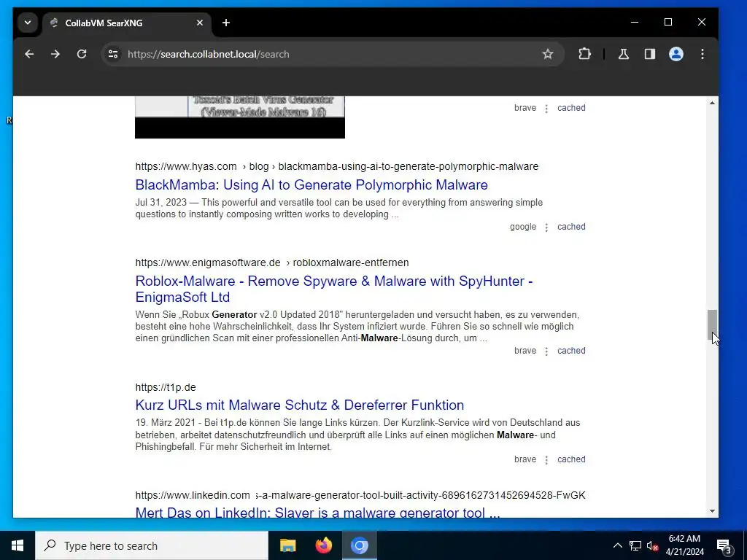The height and width of the screenshot is (560, 747).
Task: View site information icon in address bar
Action: 113,54
